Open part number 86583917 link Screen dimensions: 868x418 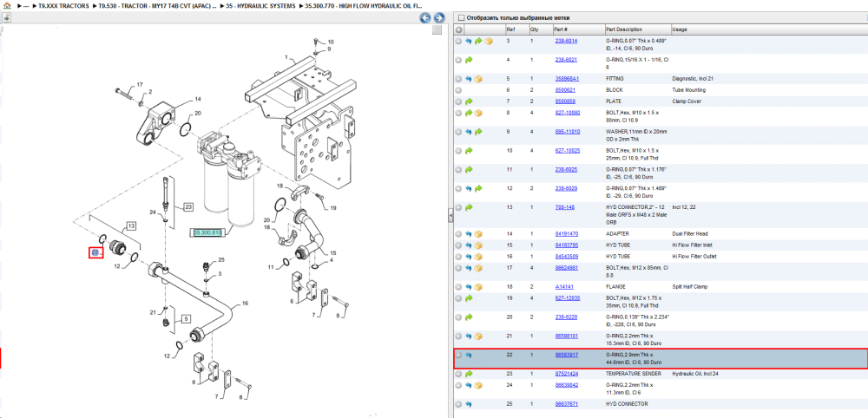click(x=566, y=355)
